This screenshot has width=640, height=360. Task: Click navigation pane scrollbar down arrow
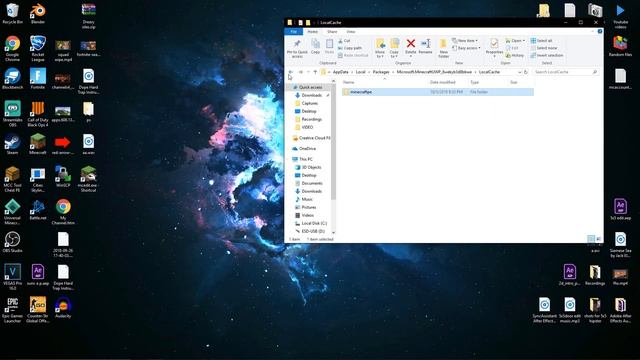[333, 233]
